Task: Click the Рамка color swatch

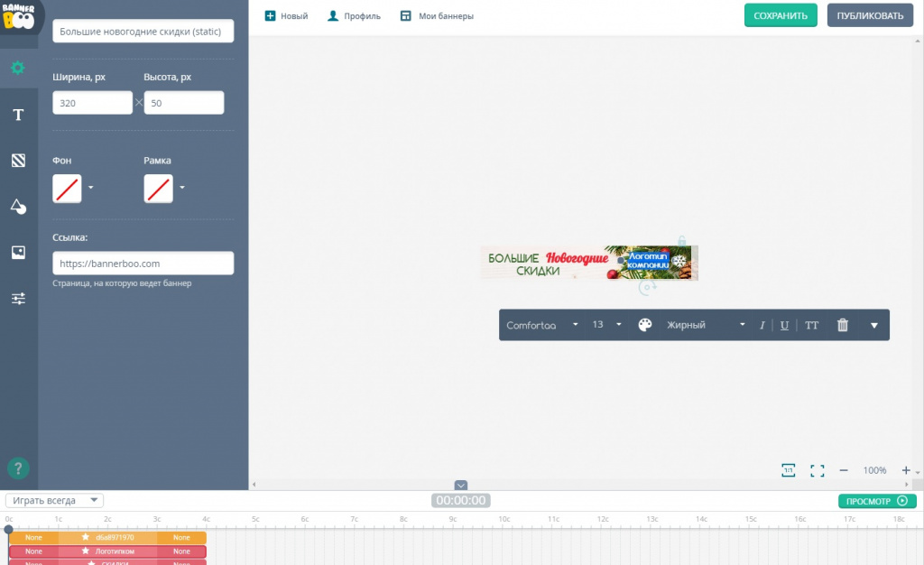Action: [x=159, y=189]
